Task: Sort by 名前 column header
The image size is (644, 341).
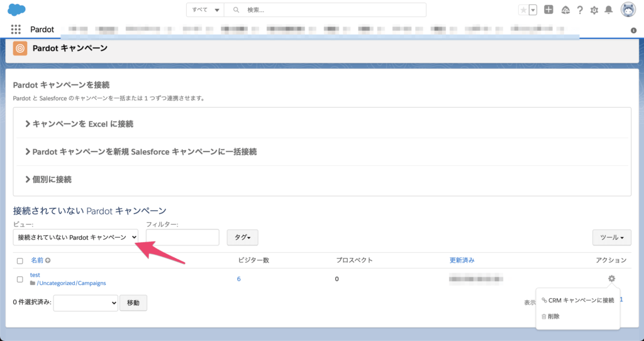Action: click(37, 260)
